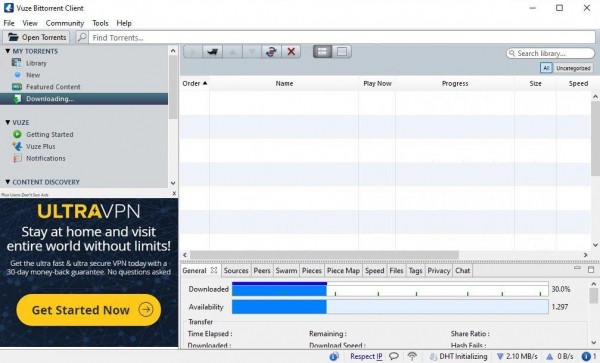This screenshot has height=363, width=600.
Task: Click the DHT Initializing status icon
Action: pos(433,356)
